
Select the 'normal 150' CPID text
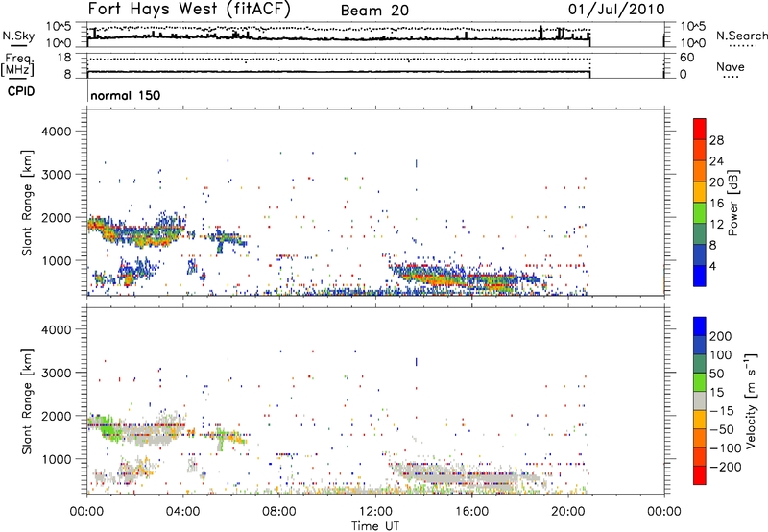click(x=126, y=95)
